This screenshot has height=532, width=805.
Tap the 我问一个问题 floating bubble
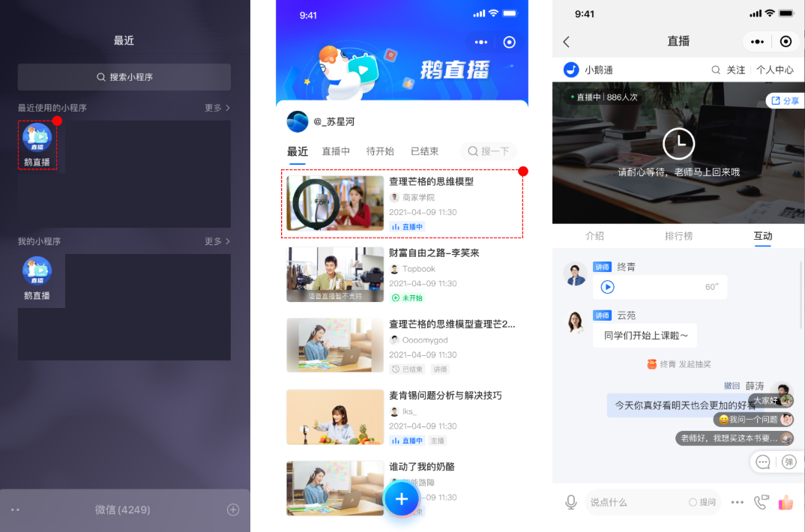753,420
